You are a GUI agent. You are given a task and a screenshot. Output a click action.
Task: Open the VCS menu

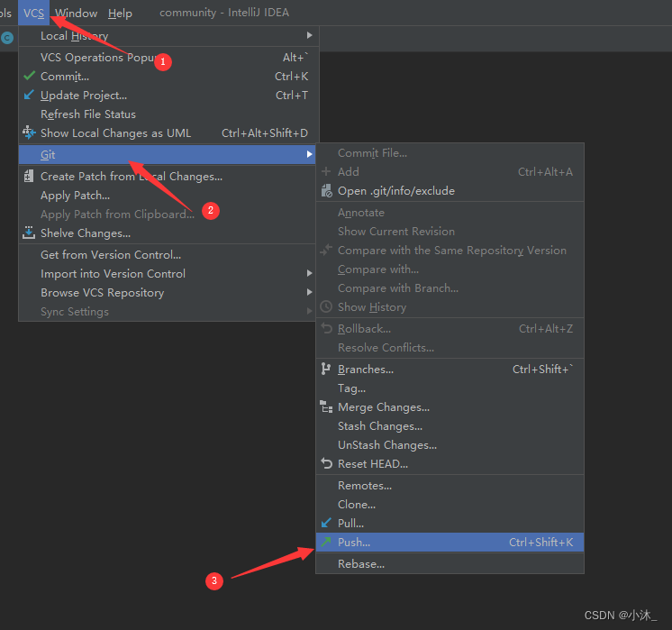tap(34, 13)
